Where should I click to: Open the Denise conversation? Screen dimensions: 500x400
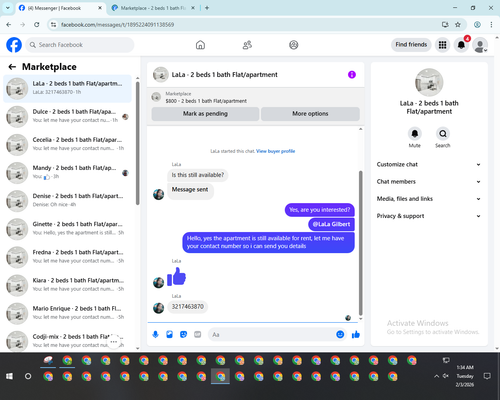(x=67, y=201)
